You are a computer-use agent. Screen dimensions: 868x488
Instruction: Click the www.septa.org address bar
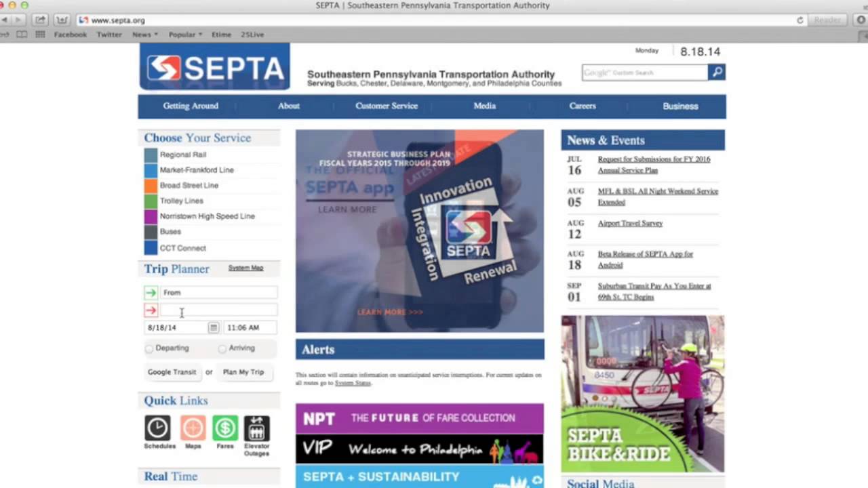click(x=434, y=20)
